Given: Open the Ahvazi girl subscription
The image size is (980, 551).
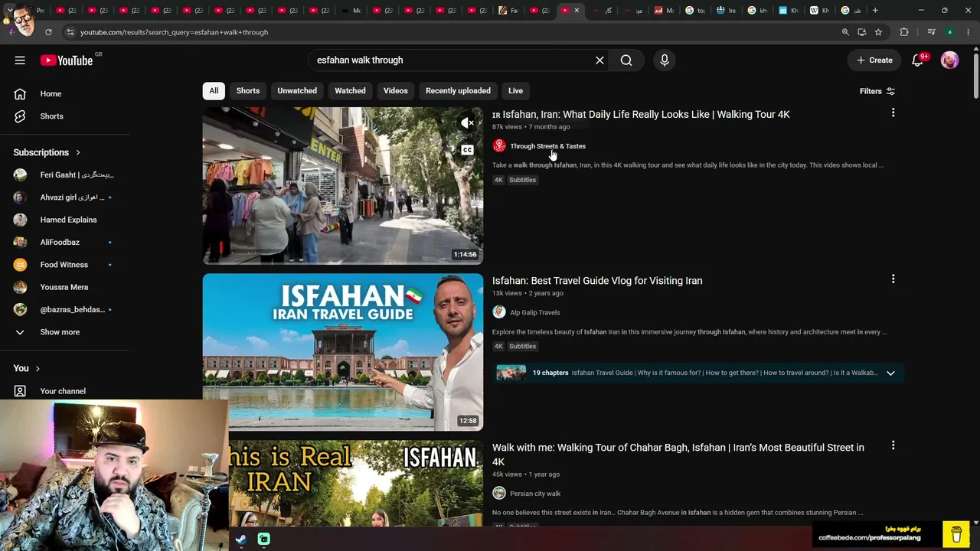Looking at the screenshot, I should click(65, 197).
